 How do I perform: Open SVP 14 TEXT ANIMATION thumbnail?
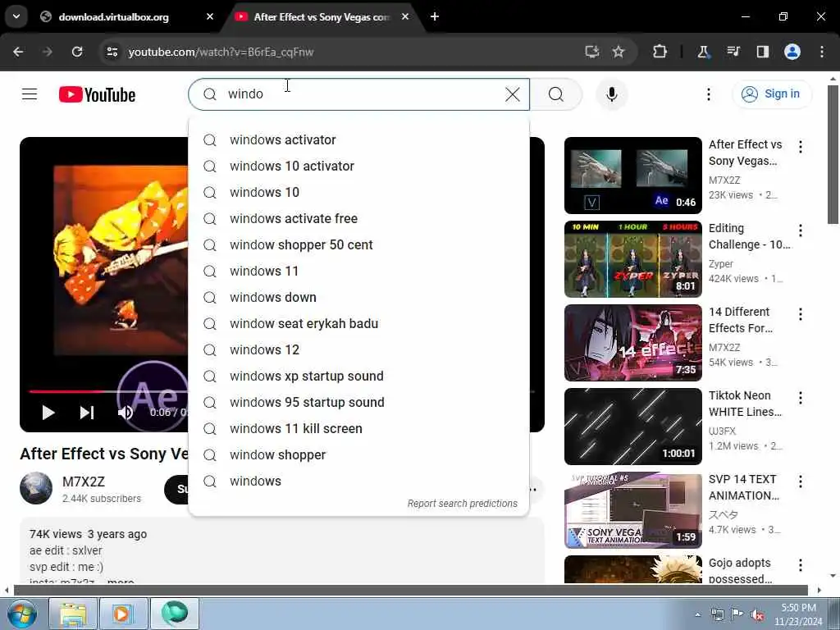coord(632,510)
